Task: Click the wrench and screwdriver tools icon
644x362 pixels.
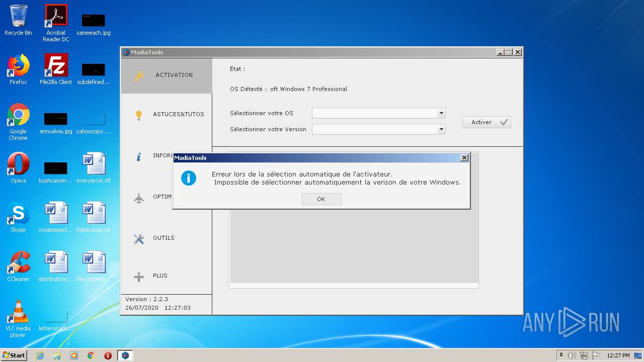Action: click(x=139, y=239)
